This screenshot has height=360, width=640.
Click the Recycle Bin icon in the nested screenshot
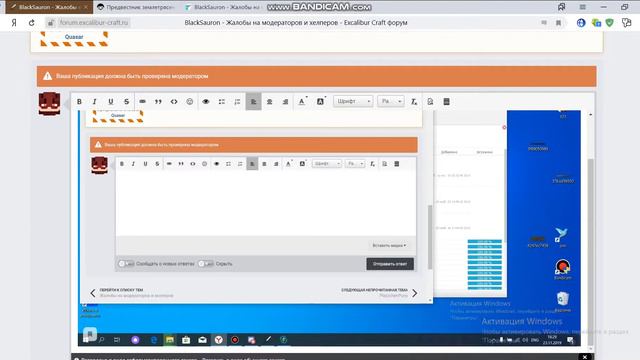click(x=562, y=301)
